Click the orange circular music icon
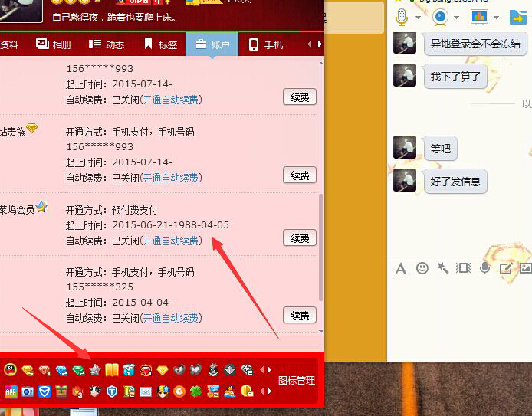Image resolution: width=532 pixels, height=416 pixels. [x=179, y=391]
